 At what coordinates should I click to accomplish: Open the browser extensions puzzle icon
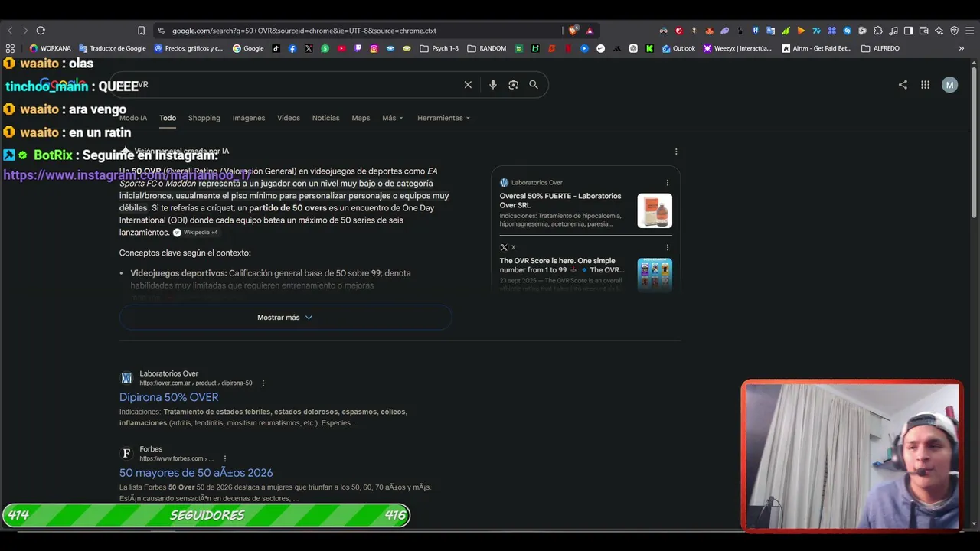pos(877,31)
